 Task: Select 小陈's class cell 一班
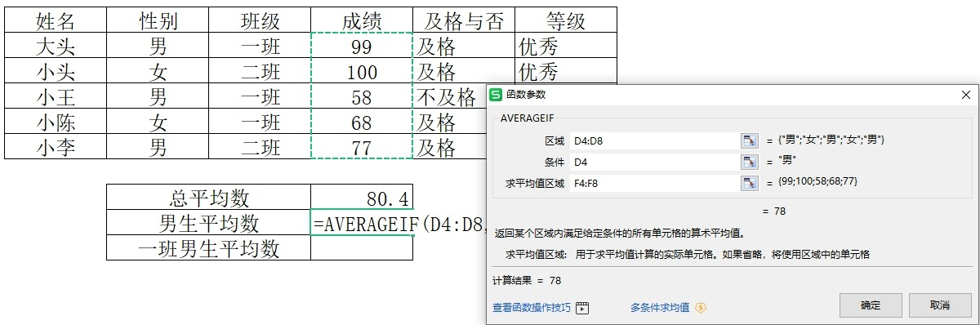pos(260,122)
